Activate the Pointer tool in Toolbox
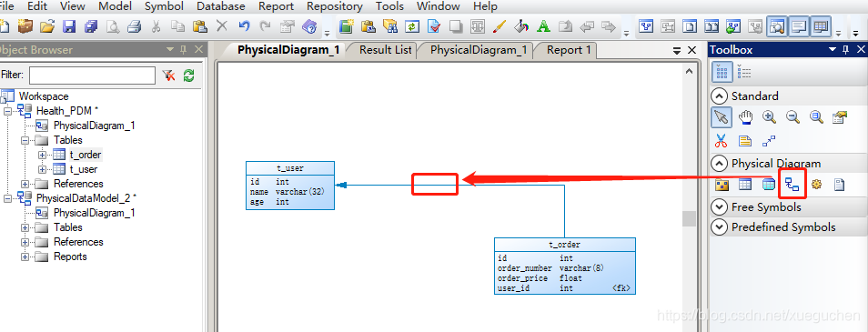This screenshot has height=332, width=868. tap(722, 116)
